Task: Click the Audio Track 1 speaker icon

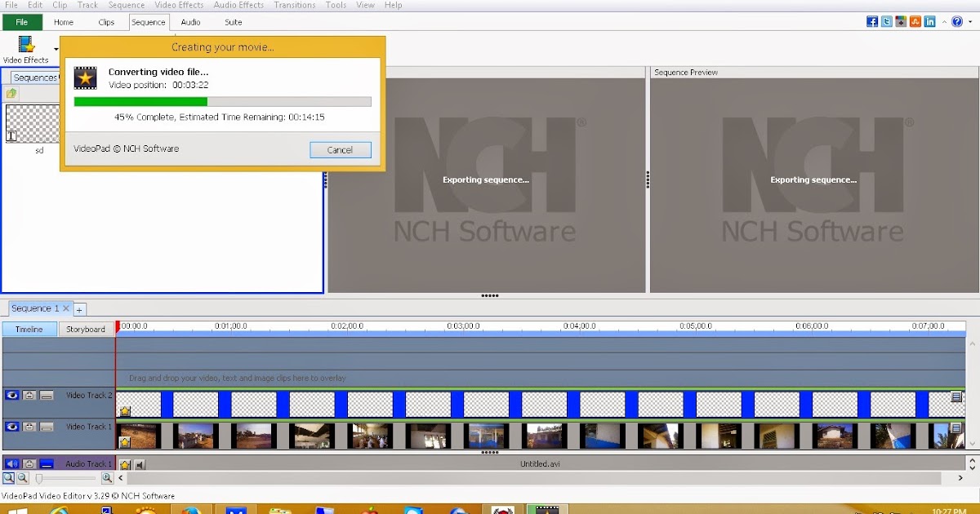Action: click(x=139, y=464)
